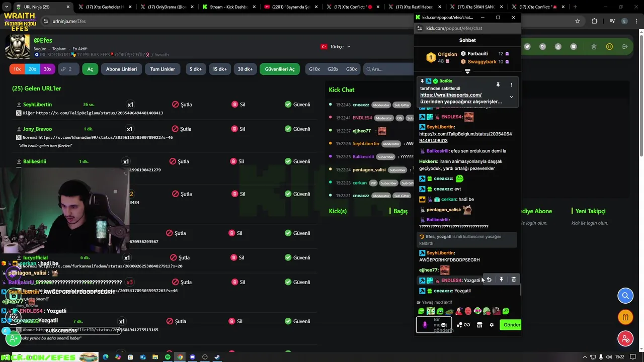Click the Ara search field
Screen dimensions: 644x362
(x=388, y=69)
